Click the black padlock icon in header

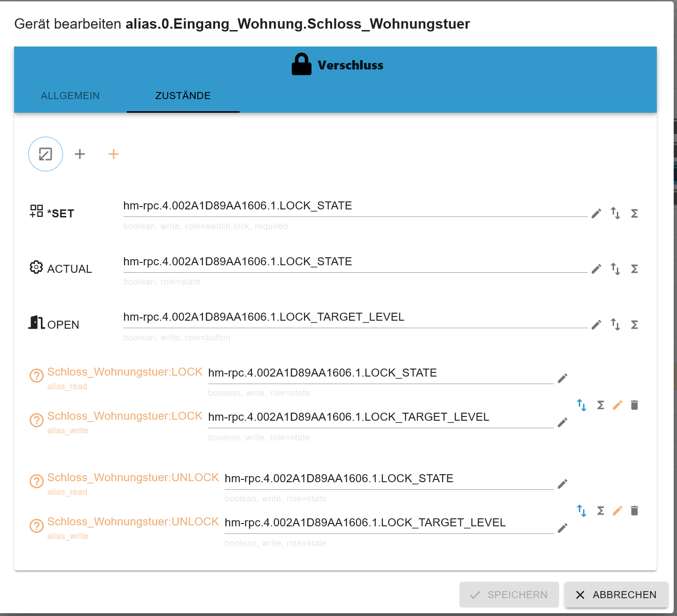pos(302,64)
